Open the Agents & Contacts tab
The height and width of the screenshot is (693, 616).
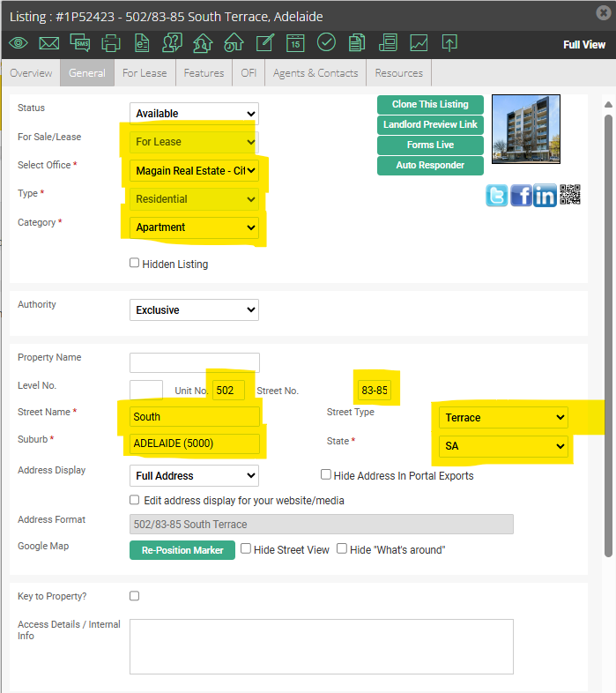point(315,73)
